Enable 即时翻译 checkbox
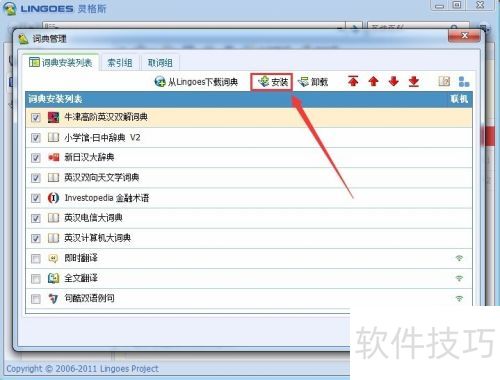This screenshot has height=380, width=500. point(35,258)
